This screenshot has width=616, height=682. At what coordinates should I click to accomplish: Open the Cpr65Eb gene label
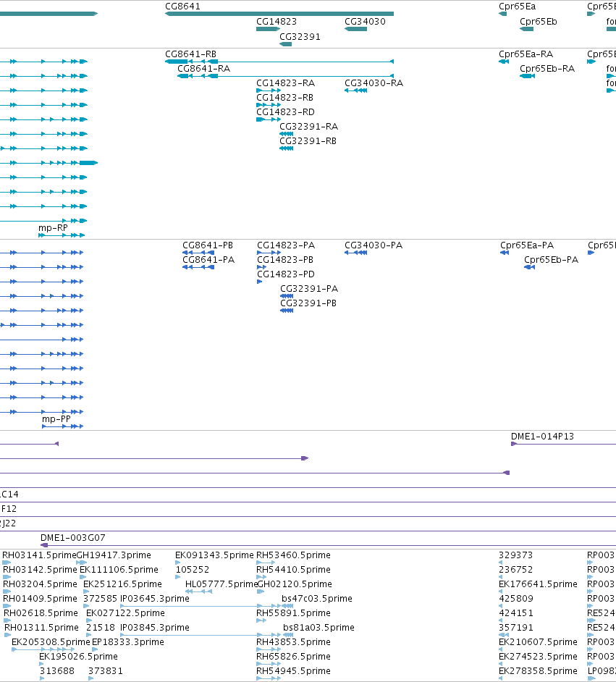(x=539, y=22)
